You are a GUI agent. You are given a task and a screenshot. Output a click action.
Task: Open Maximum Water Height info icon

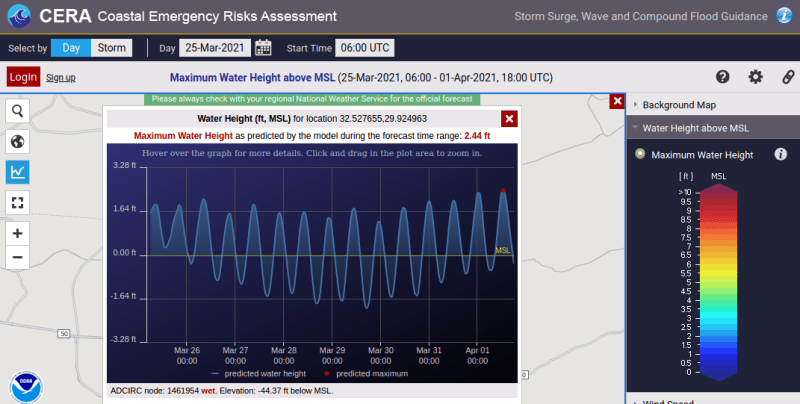pyautogui.click(x=781, y=155)
